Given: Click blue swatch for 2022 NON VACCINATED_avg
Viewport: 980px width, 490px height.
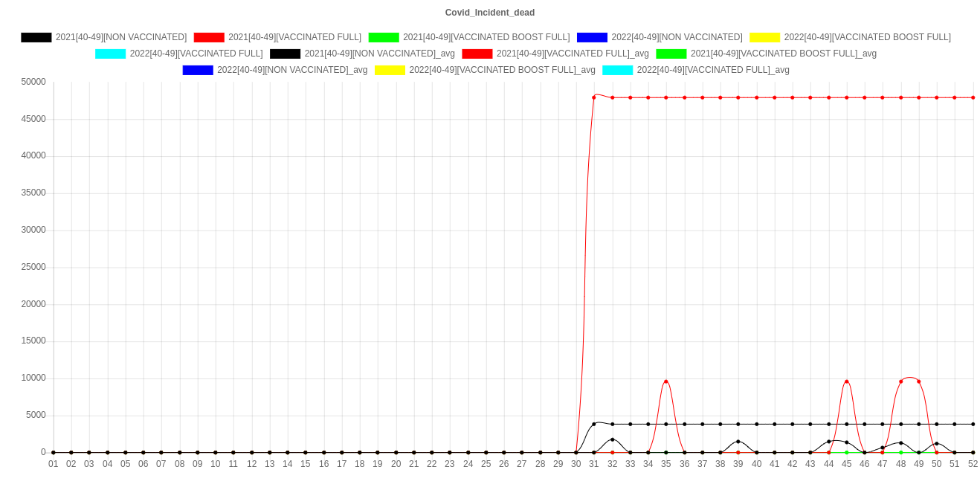Looking at the screenshot, I should [198, 70].
